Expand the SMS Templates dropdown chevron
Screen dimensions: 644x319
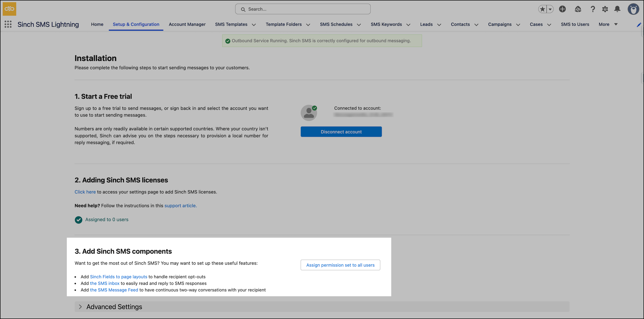(x=254, y=24)
